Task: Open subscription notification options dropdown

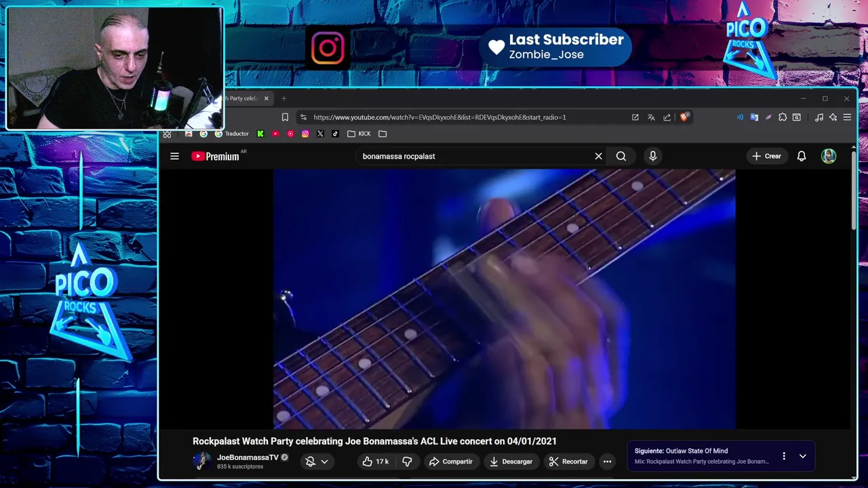Action: (x=317, y=462)
